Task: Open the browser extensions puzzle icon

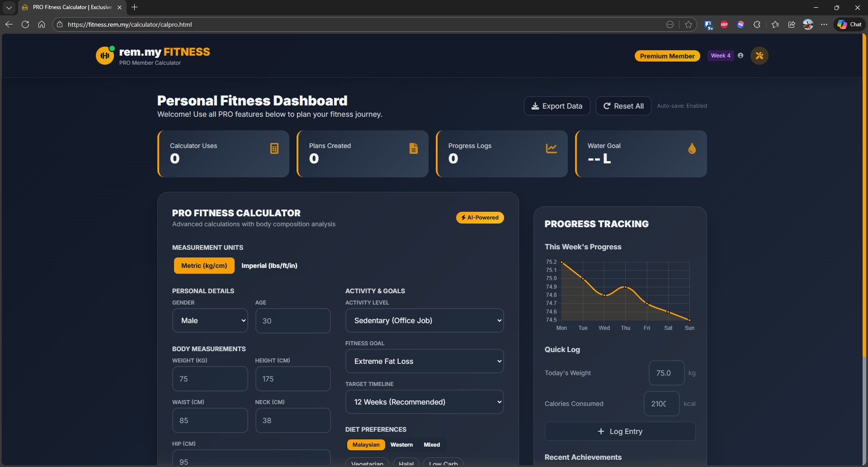Action: (x=757, y=24)
